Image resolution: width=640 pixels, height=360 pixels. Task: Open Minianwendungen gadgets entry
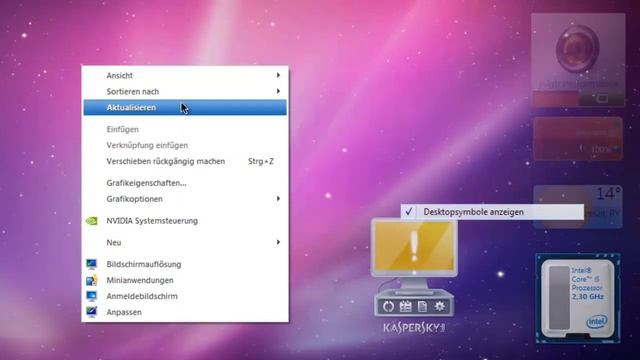[185, 280]
